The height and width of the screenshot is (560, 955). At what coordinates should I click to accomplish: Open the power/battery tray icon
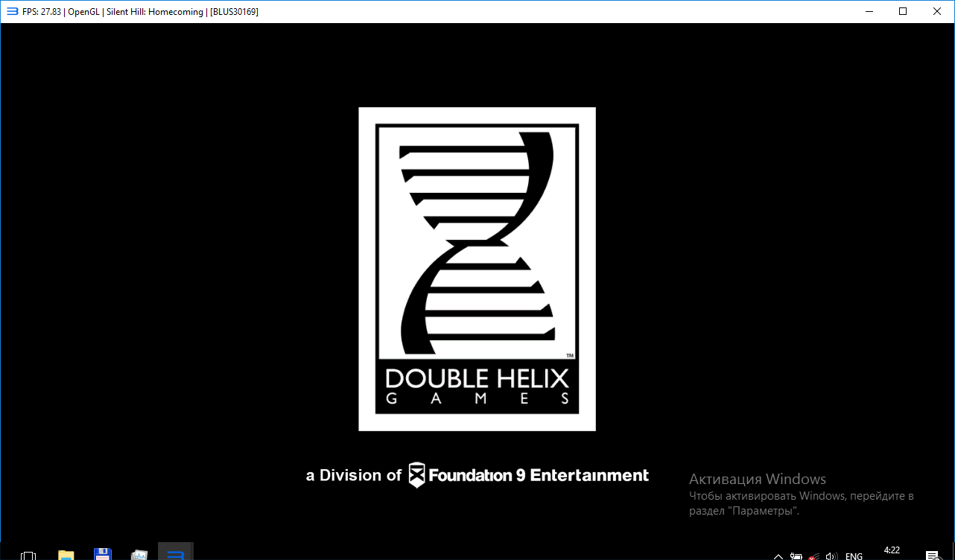click(x=796, y=556)
